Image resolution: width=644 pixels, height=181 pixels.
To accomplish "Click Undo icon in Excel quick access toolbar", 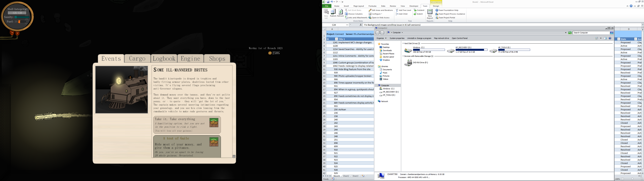I will pos(332,2).
